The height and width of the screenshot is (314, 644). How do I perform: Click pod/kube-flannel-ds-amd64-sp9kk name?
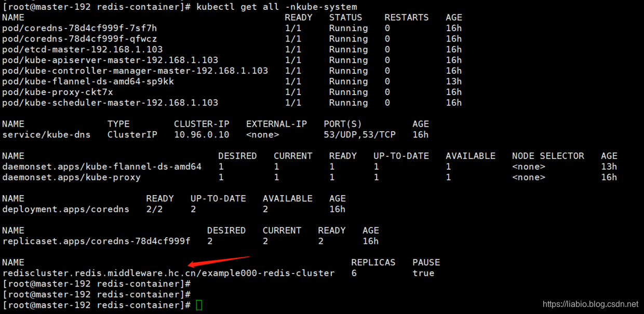[88, 81]
